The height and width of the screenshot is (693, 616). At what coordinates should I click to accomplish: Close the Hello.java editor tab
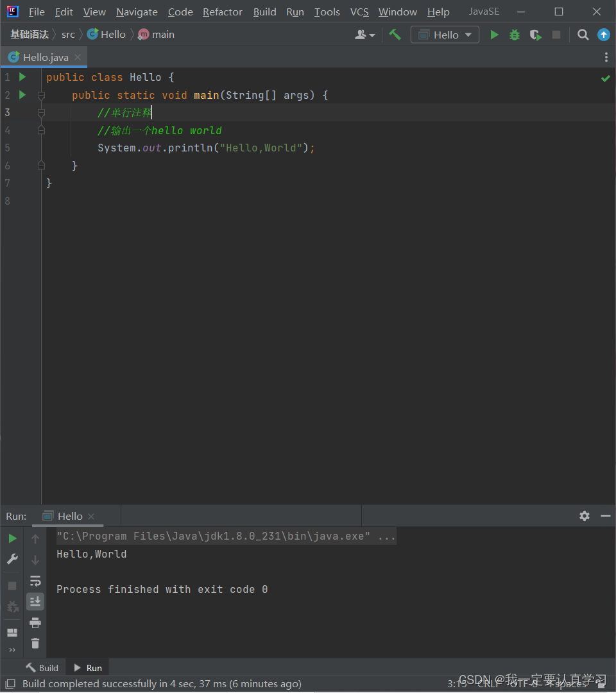[x=78, y=57]
